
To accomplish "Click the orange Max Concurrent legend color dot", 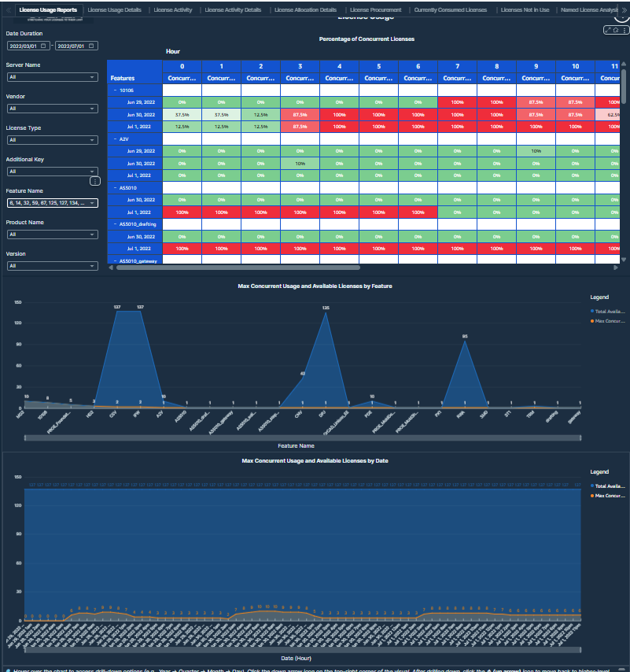I will click(x=592, y=321).
